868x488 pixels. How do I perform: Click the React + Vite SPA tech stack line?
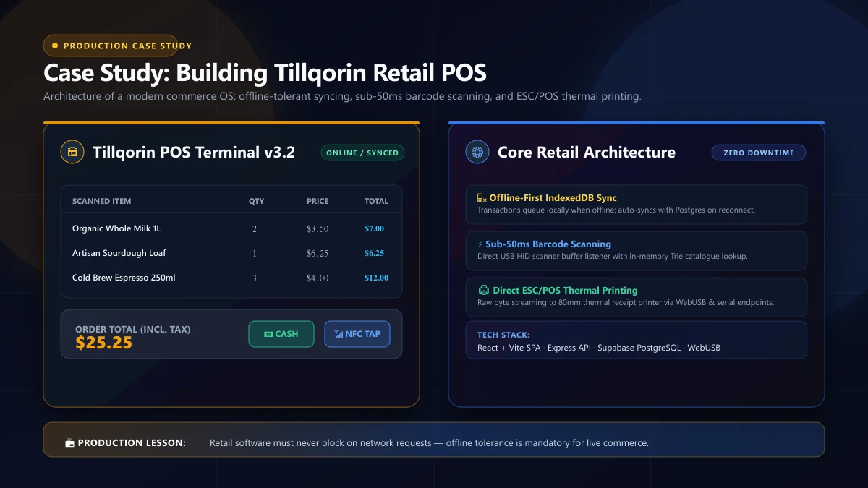599,348
